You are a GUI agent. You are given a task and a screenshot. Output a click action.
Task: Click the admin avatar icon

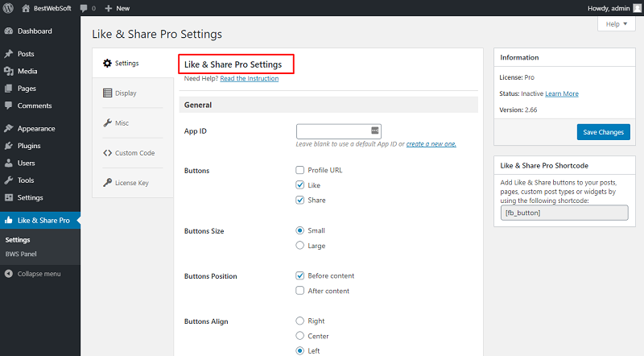[637, 8]
